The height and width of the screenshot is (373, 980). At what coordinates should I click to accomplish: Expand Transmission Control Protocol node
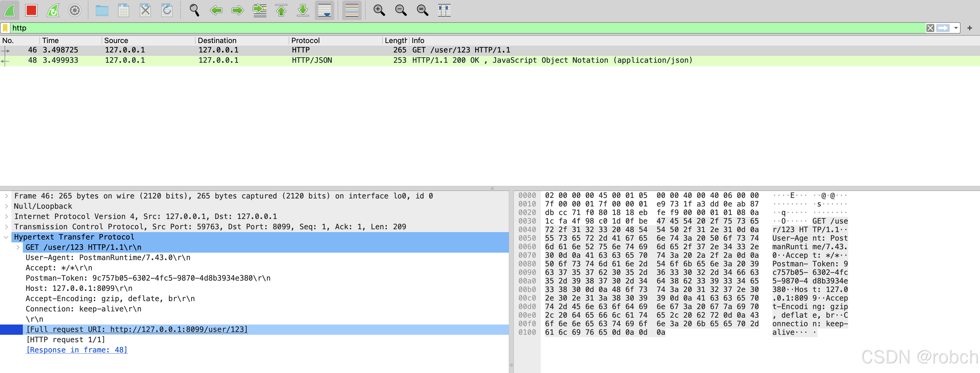[7, 227]
